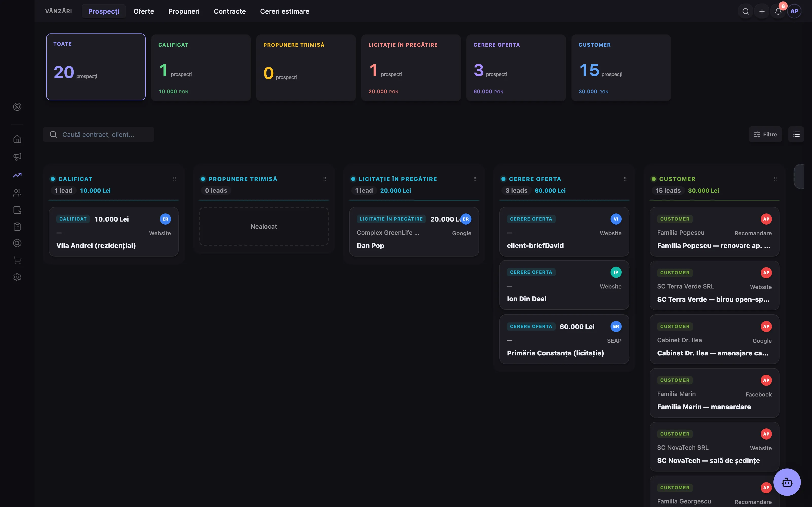Screen dimensions: 812x507
Task: Open the notifications bell icon
Action: point(778,11)
